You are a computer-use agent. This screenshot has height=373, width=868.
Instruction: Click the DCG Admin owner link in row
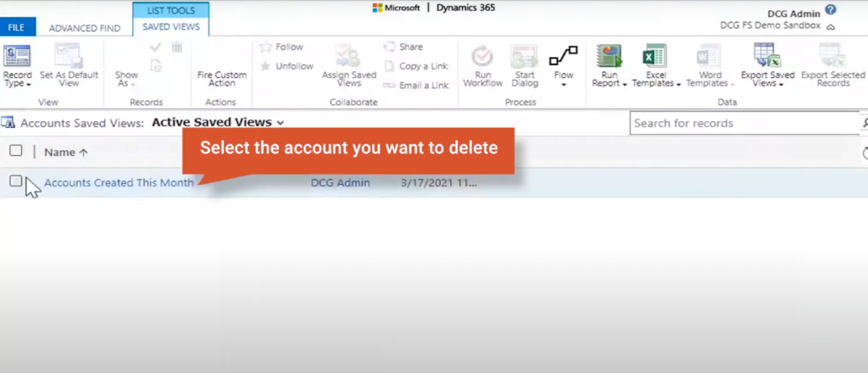341,182
